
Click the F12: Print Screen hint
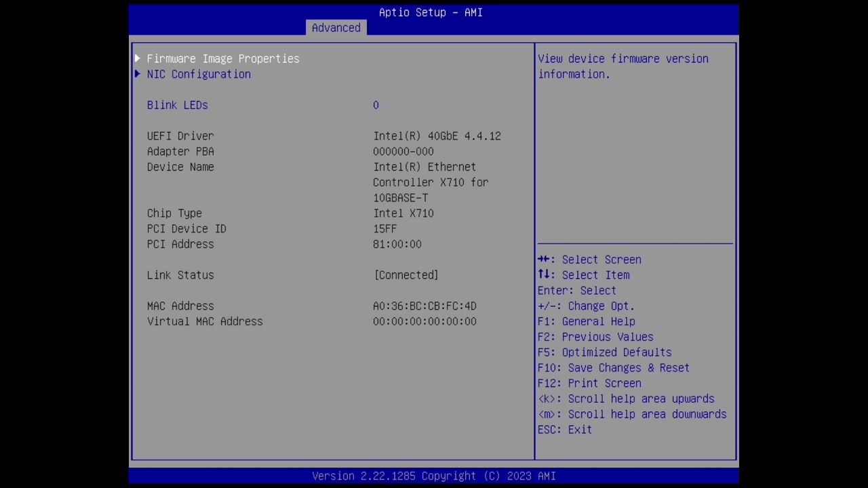click(589, 384)
